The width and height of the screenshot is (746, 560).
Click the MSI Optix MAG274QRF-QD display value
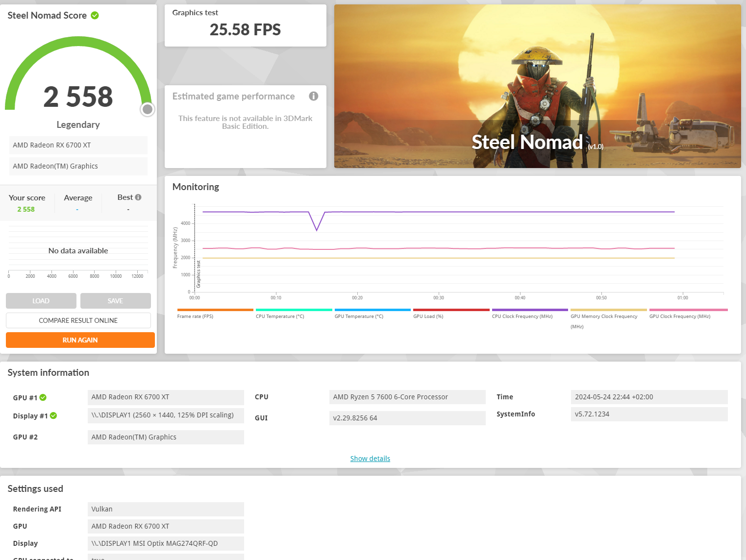coord(166,543)
